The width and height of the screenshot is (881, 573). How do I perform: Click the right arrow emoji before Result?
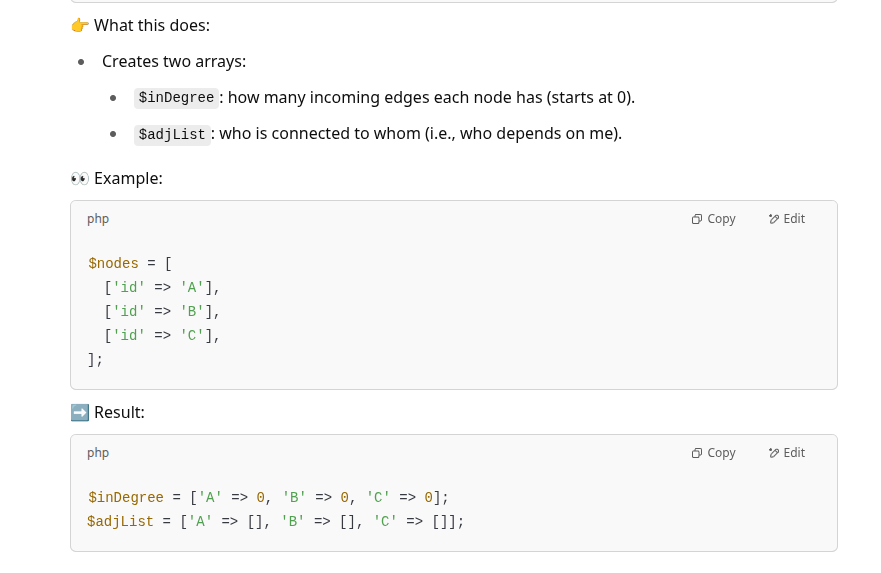(80, 412)
